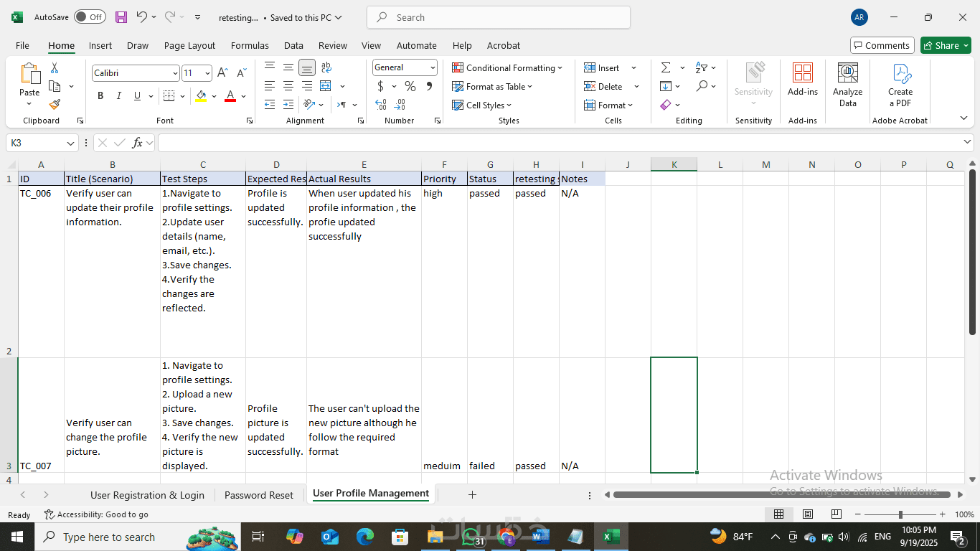Screen dimensions: 980x551
Task: Apply the red Font Color swatch
Action: click(230, 96)
